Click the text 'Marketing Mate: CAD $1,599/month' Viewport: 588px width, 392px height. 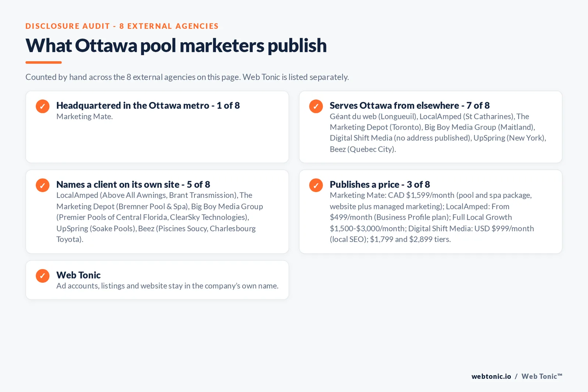(392, 195)
